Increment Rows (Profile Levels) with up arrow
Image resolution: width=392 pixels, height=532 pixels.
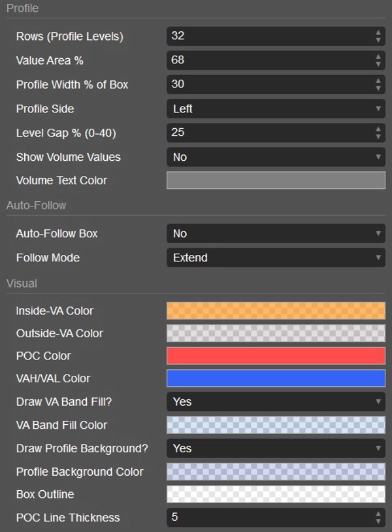pos(379,33)
